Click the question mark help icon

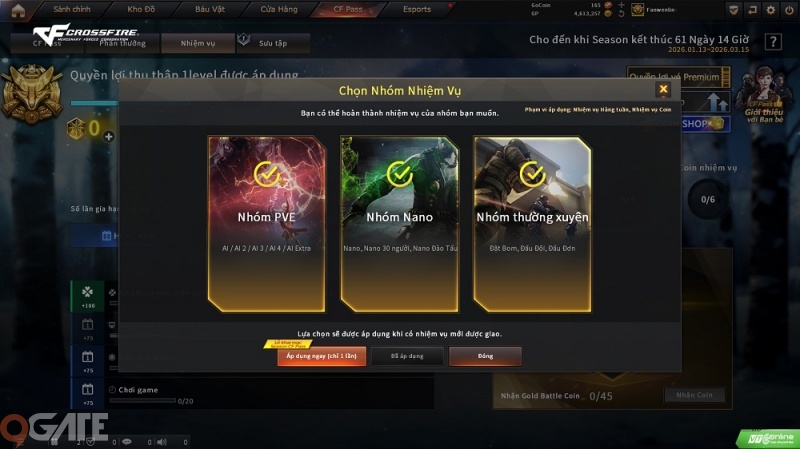coord(773,41)
